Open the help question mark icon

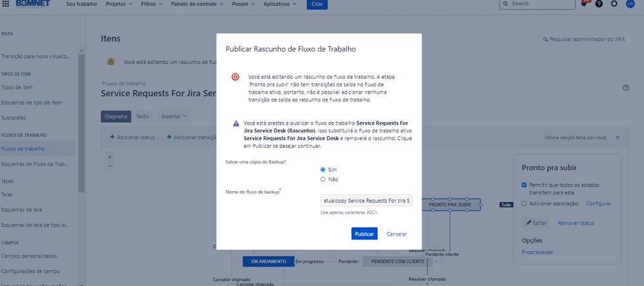click(x=600, y=4)
